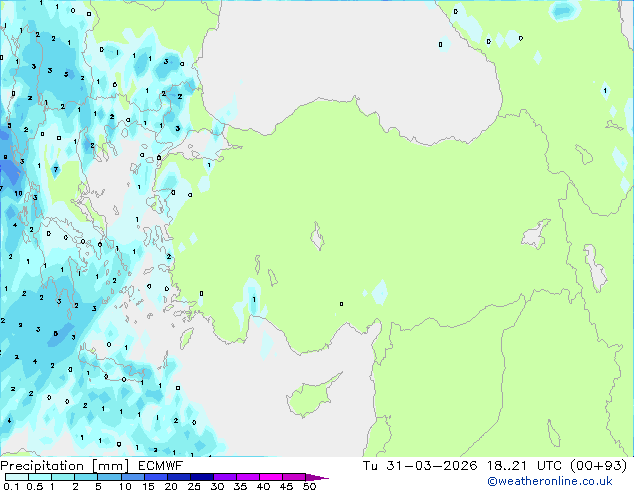Image resolution: width=634 pixels, height=490 pixels.
Task: Click the 45–50 mm legend color swatch
Action: click(294, 477)
